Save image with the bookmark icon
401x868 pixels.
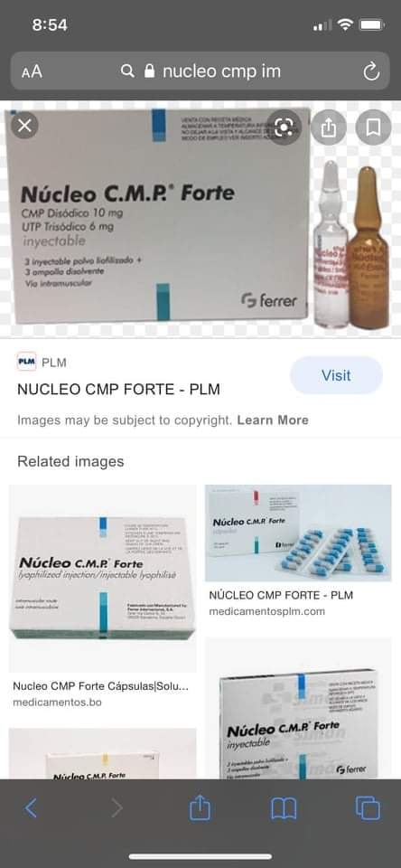pyautogui.click(x=373, y=127)
